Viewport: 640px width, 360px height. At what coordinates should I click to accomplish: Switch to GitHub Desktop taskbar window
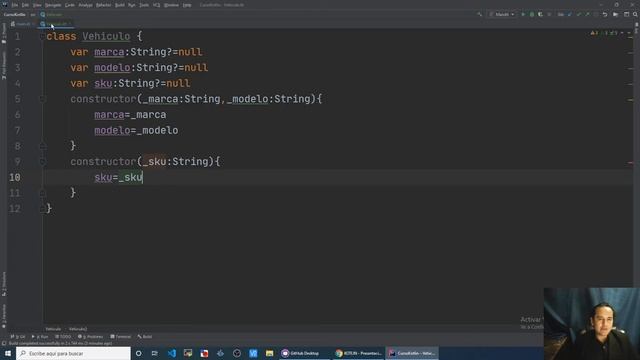coord(304,353)
